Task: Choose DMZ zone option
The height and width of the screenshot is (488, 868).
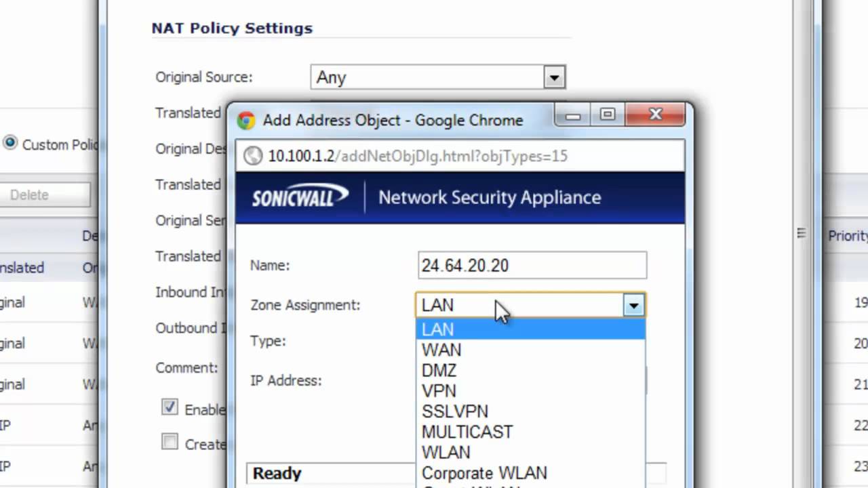Action: pyautogui.click(x=439, y=371)
